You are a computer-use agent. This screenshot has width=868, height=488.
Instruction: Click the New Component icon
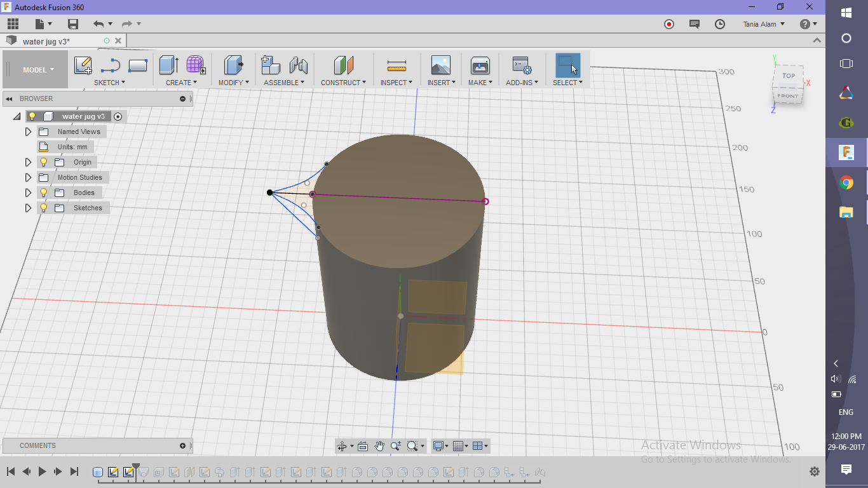pyautogui.click(x=271, y=65)
